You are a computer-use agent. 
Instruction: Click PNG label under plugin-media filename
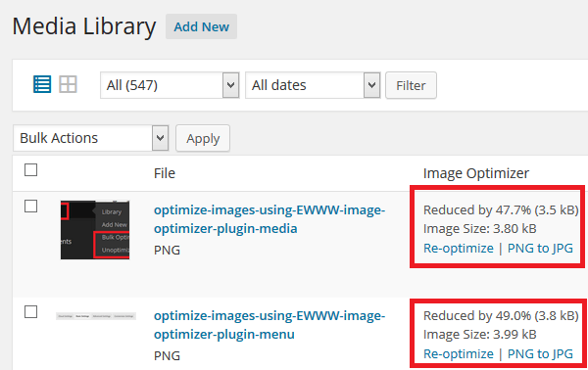[x=167, y=250]
